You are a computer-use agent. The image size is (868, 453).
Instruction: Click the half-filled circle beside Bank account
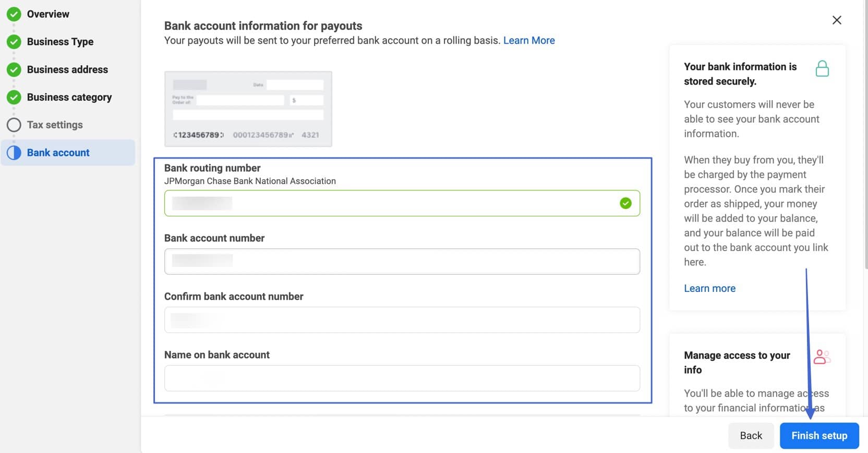(x=14, y=152)
